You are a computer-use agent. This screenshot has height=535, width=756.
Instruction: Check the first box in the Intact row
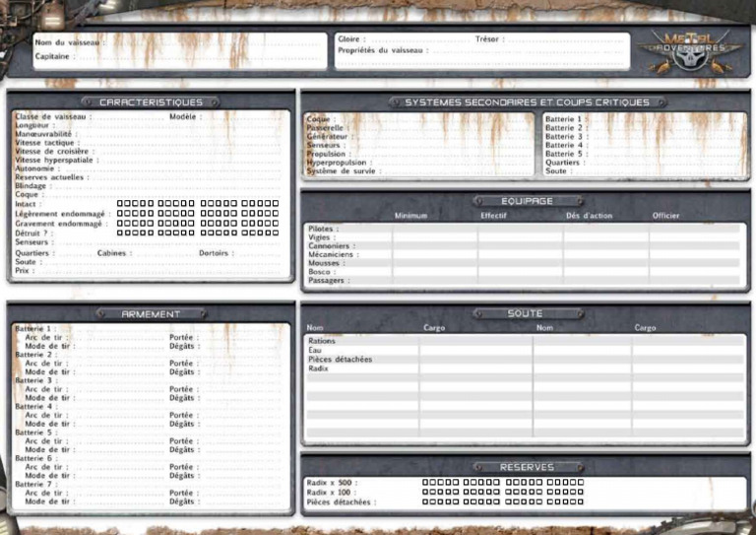(121, 205)
